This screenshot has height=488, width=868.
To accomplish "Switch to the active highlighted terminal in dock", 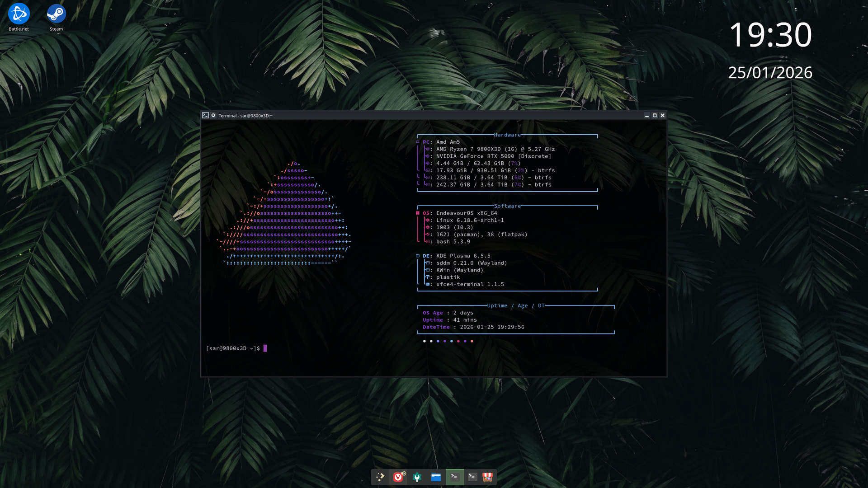I will (454, 477).
